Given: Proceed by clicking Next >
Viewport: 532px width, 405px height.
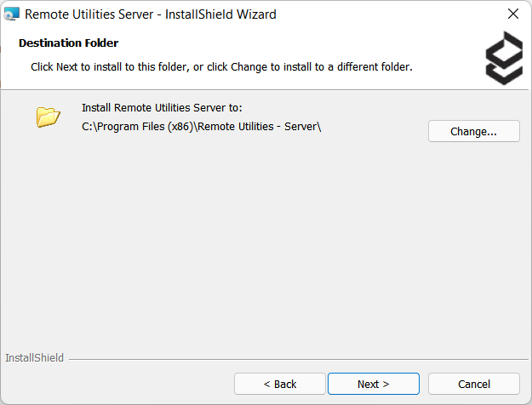Looking at the screenshot, I should coord(373,384).
